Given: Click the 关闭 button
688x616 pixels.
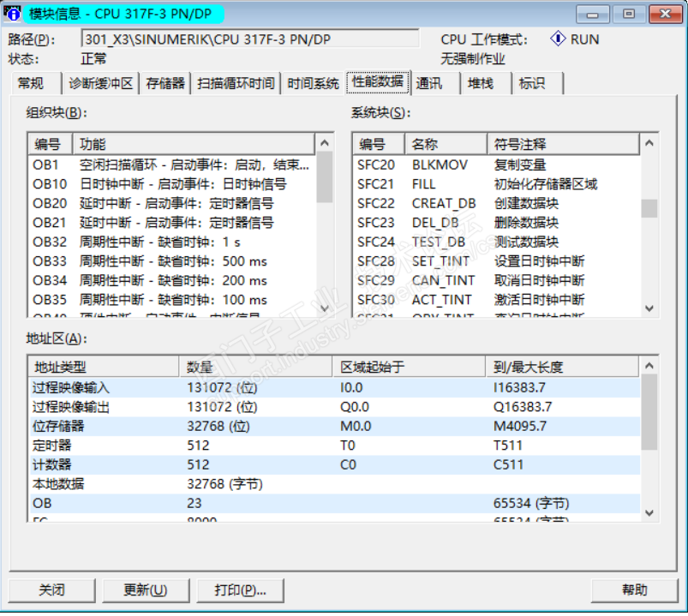Looking at the screenshot, I should coord(51,590).
